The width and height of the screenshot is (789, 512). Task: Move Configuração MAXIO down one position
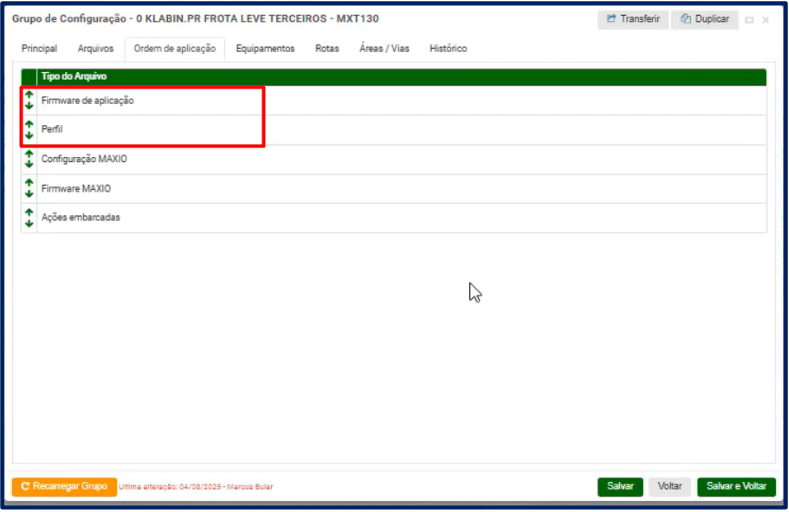point(29,164)
